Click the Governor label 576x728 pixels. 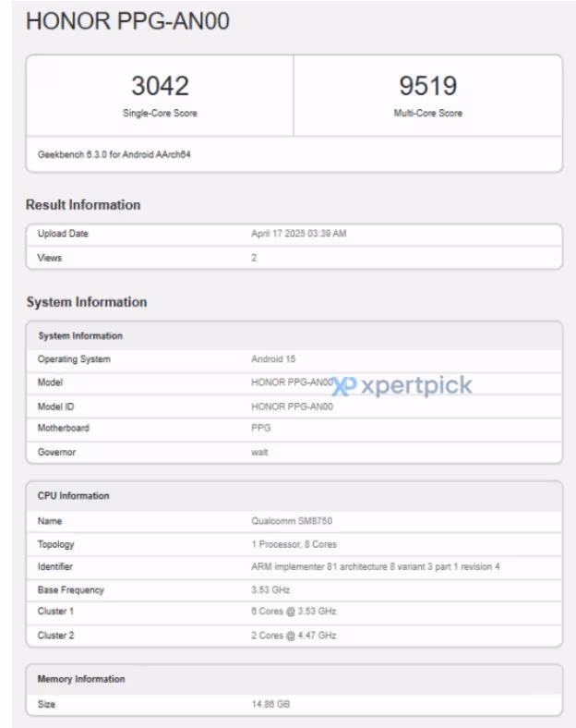pos(56,452)
